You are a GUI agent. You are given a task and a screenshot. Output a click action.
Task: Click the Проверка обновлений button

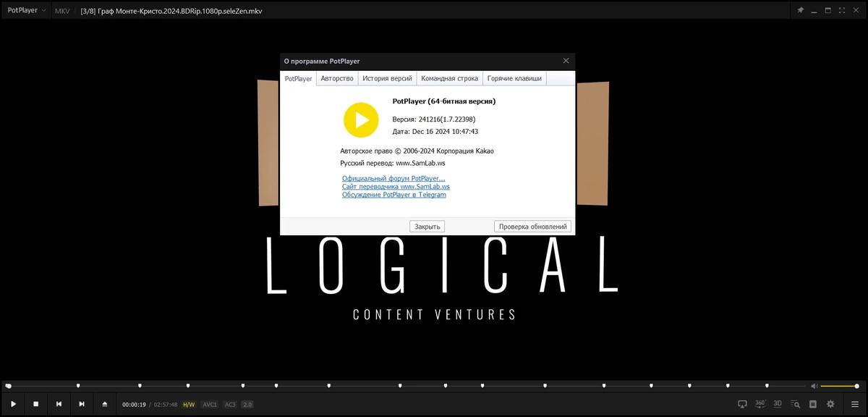coord(533,227)
